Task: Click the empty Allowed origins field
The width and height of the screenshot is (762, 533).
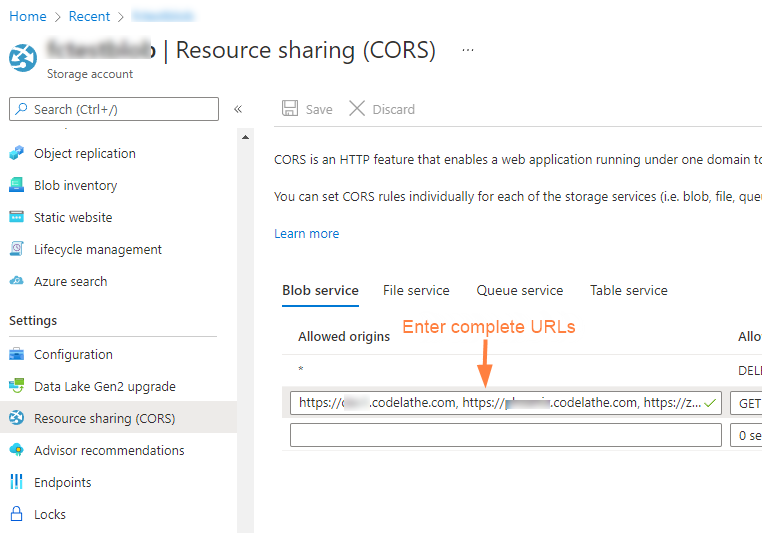Action: point(505,436)
